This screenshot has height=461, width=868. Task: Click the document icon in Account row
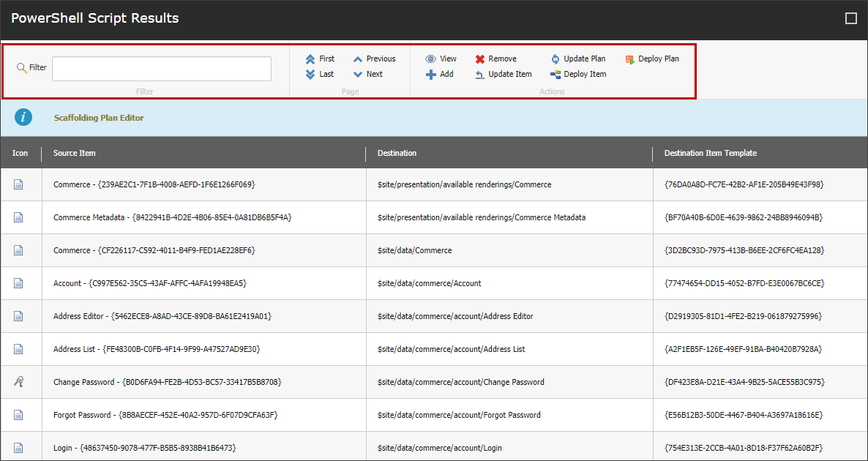(x=18, y=283)
